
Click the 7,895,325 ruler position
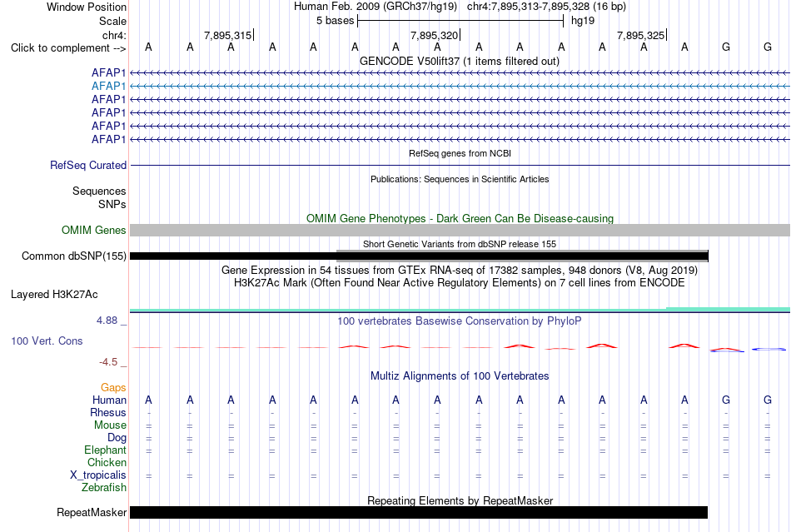pos(640,35)
